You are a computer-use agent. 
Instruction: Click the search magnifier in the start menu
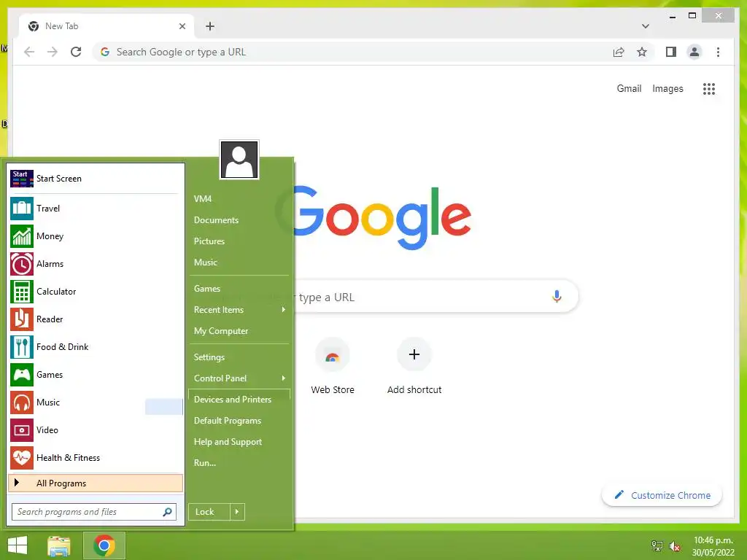click(167, 512)
